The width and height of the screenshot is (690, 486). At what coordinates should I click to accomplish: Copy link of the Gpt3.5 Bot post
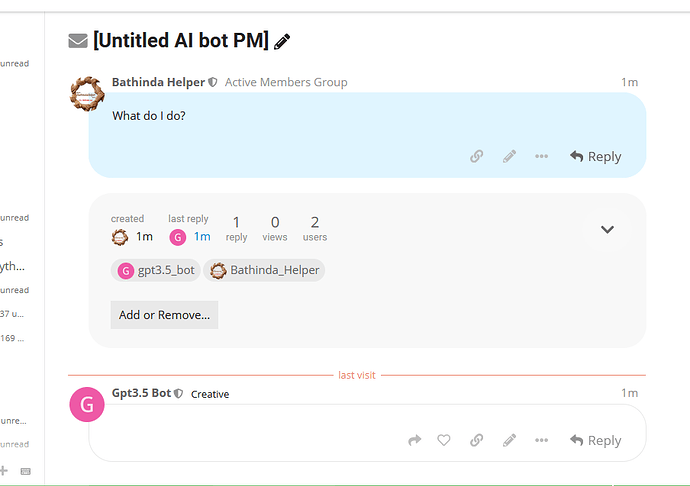(x=477, y=440)
